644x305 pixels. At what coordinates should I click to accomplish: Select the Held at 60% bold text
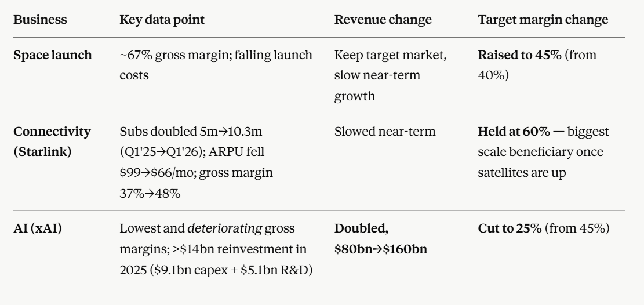514,132
